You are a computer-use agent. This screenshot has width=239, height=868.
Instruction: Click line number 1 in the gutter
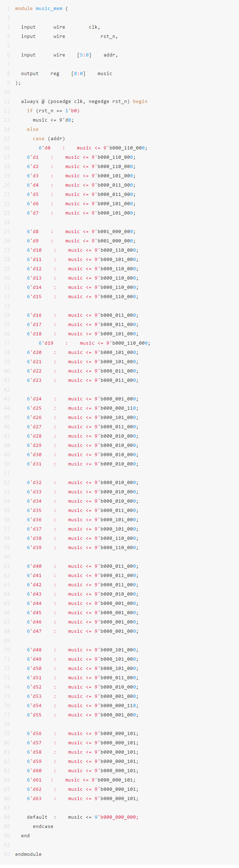(x=9, y=8)
